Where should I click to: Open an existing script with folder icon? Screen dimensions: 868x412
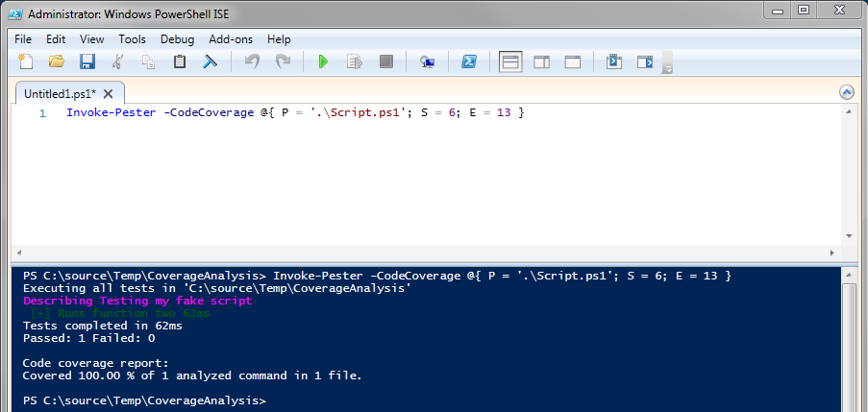(56, 62)
